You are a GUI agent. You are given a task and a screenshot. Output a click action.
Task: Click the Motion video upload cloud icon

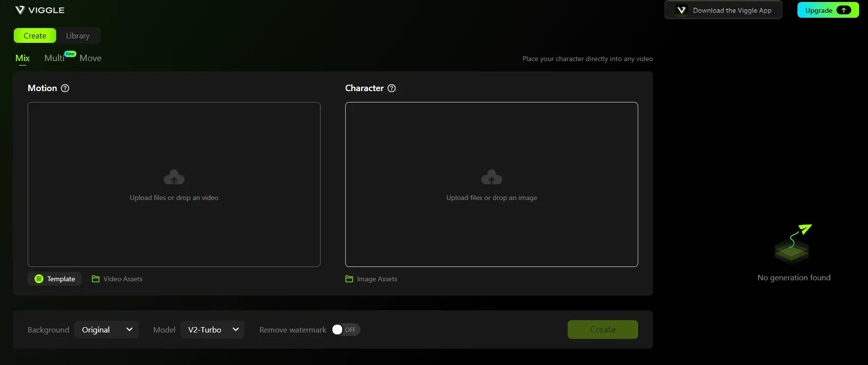coord(174,177)
